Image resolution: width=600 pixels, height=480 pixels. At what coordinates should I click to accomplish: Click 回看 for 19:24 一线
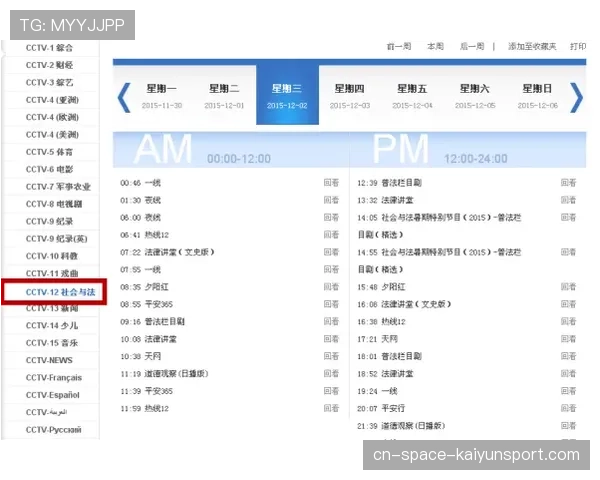pyautogui.click(x=568, y=391)
